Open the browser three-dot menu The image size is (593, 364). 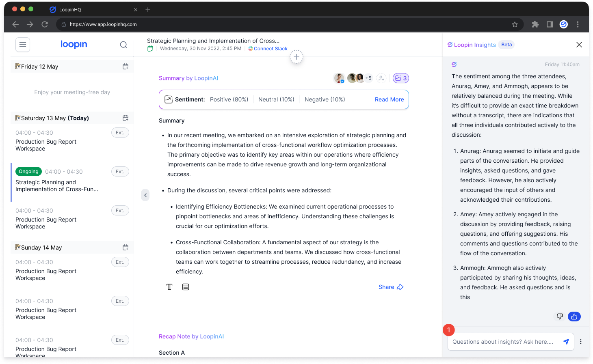(578, 24)
